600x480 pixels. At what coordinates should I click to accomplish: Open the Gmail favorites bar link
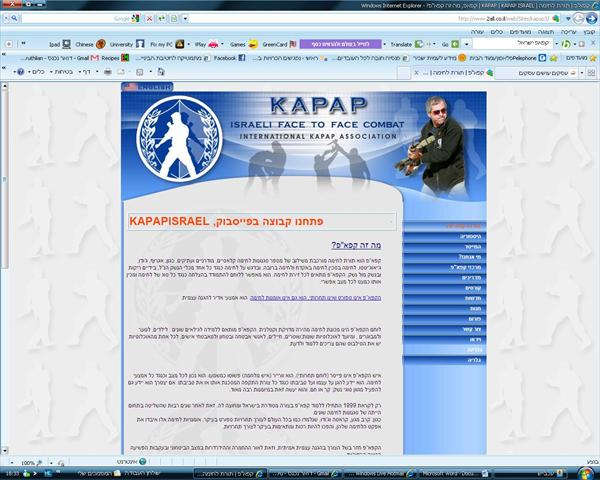click(x=62, y=58)
